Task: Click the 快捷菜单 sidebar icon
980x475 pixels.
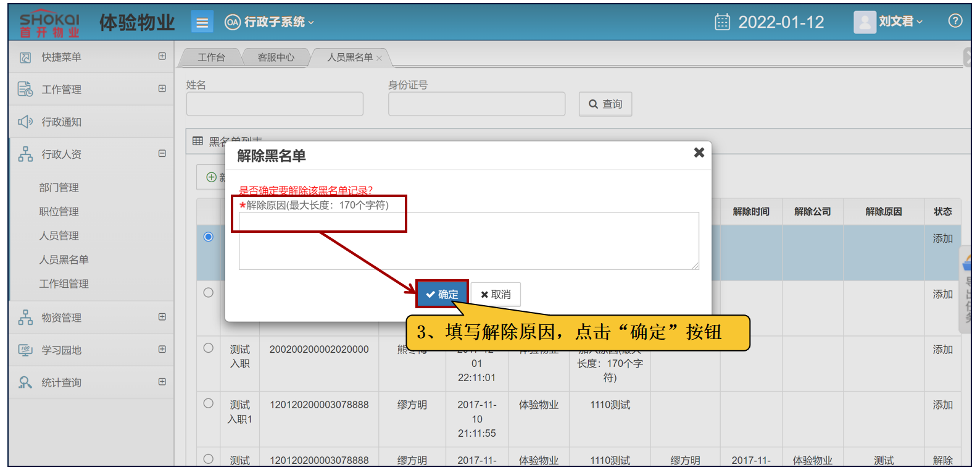Action: tap(25, 57)
